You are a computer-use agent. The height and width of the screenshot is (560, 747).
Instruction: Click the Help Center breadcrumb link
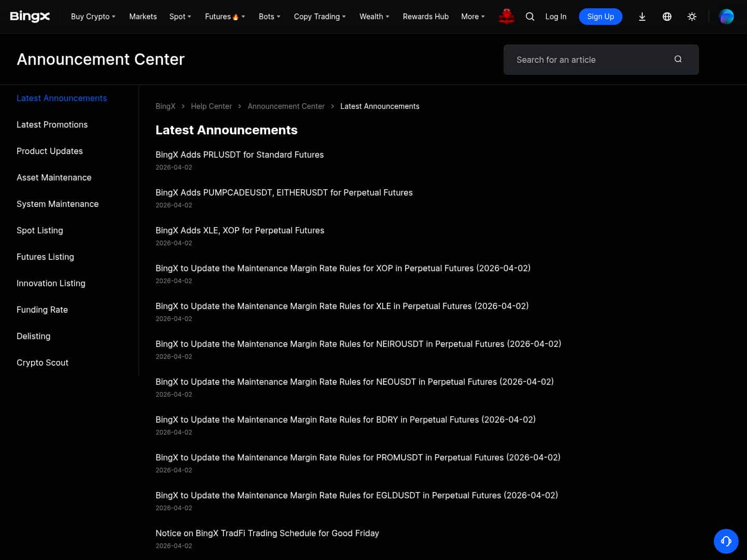pos(211,106)
